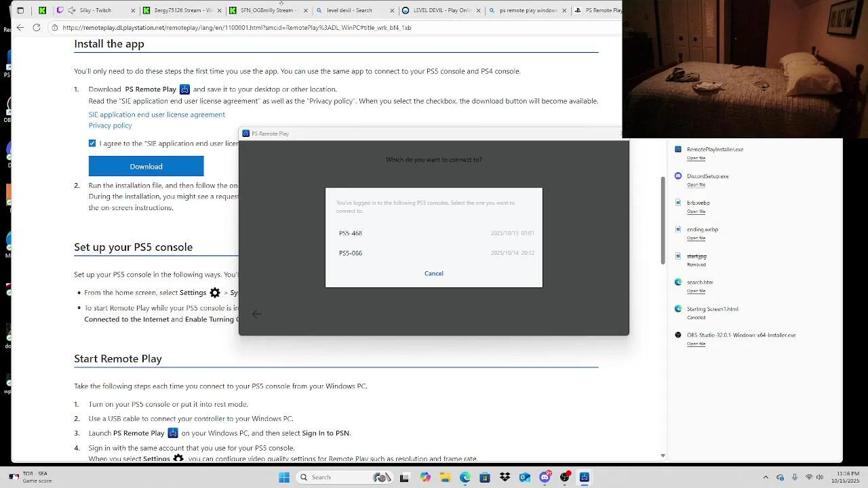
Task: Open Microsoft Store from the taskbar
Action: coord(485,477)
